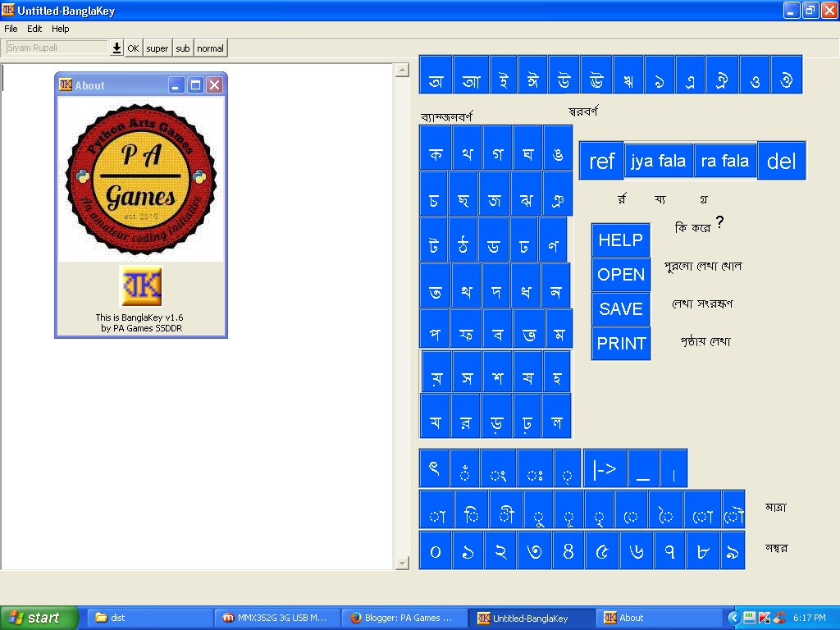
Task: Insert the ৎ character key
Action: [434, 468]
